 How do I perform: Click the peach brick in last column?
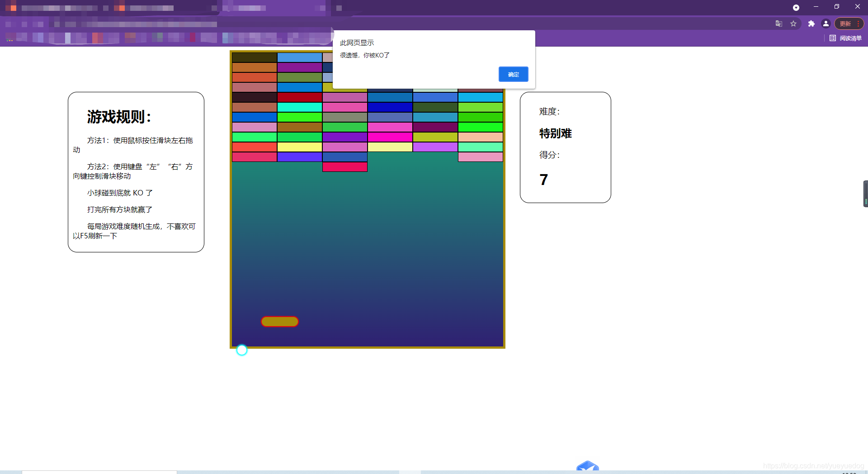[x=481, y=137]
